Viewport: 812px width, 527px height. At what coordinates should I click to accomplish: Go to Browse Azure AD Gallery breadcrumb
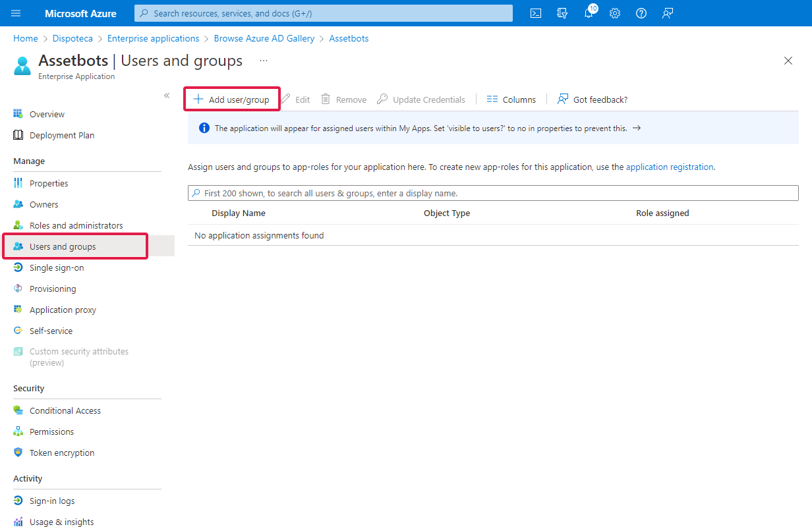tap(264, 38)
